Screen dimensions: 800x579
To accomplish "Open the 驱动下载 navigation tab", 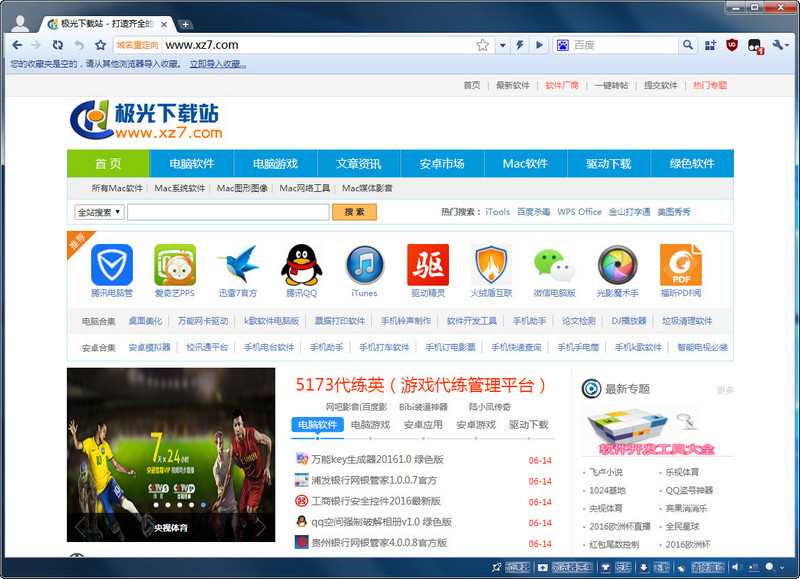I will tap(609, 163).
